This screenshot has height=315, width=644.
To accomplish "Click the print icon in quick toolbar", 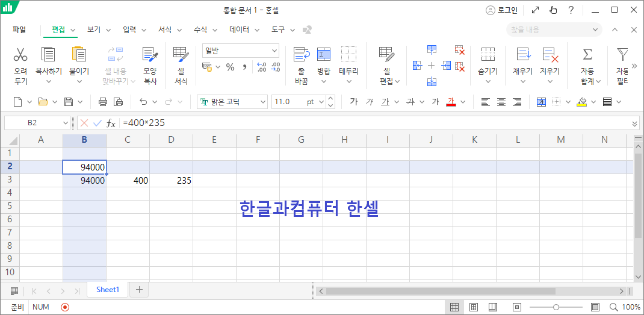I will tap(103, 102).
